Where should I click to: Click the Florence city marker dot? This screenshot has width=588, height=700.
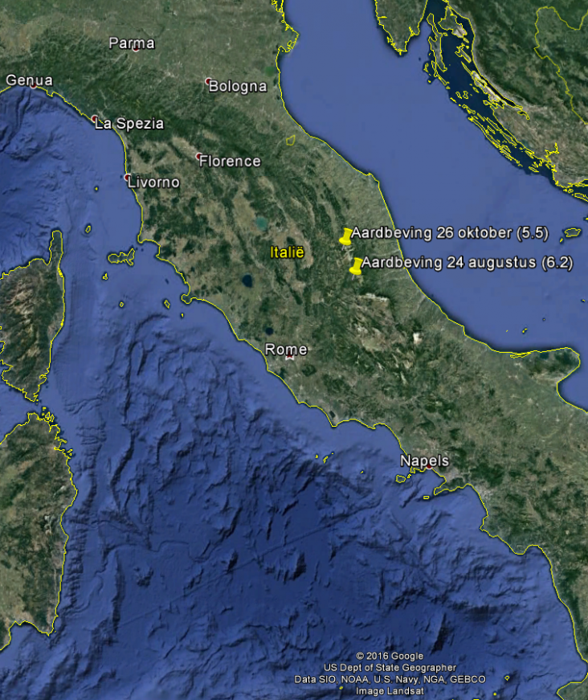click(198, 156)
